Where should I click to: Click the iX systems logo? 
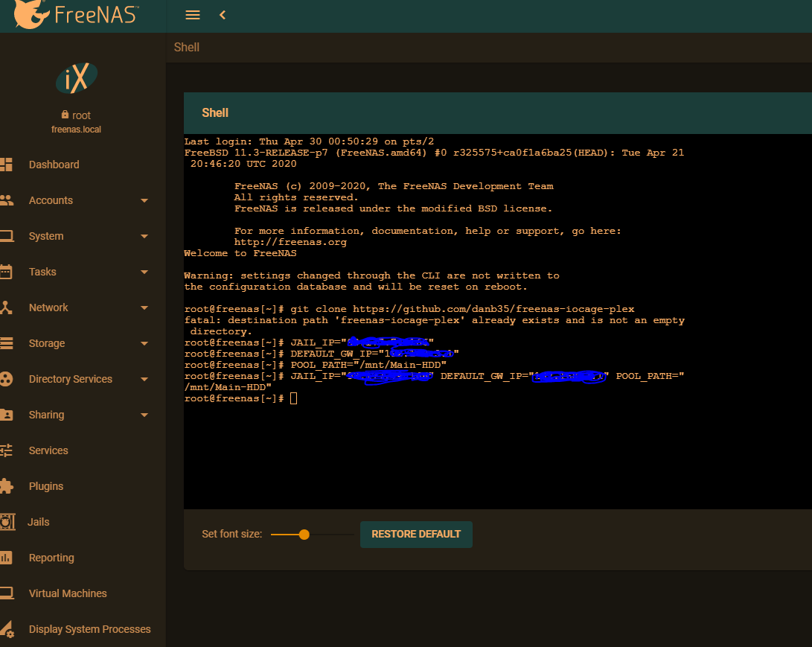click(77, 78)
